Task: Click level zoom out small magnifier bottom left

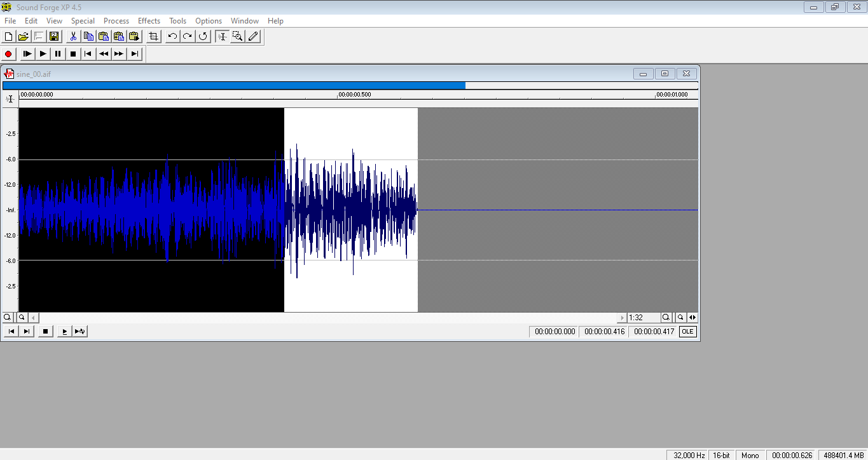Action: [22, 317]
